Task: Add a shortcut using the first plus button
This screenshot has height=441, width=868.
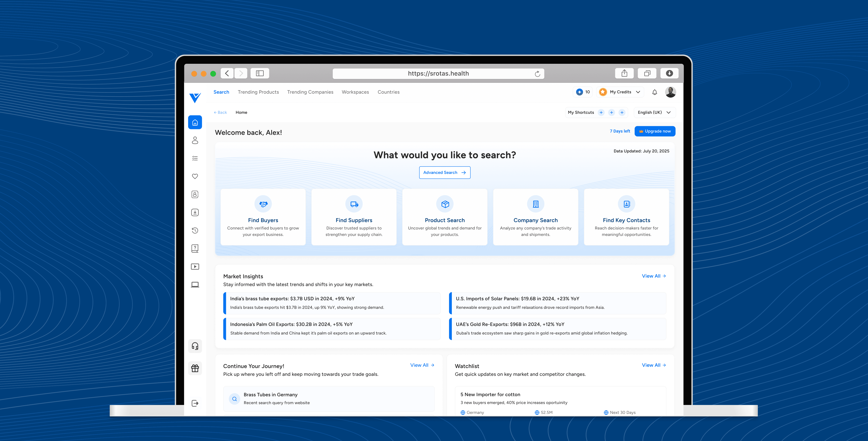Action: 601,112
